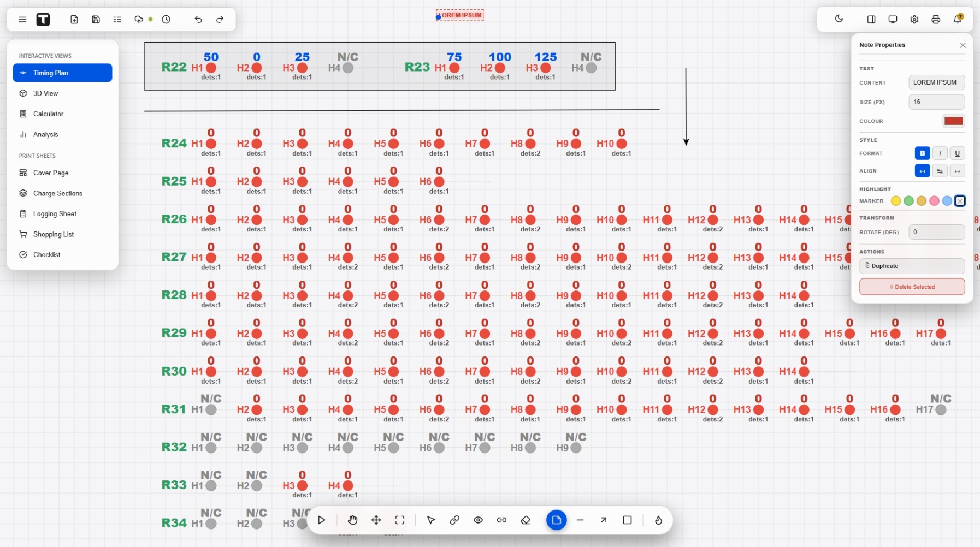The image size is (980, 547).
Task: Open the file import icon
Action: tap(74, 20)
